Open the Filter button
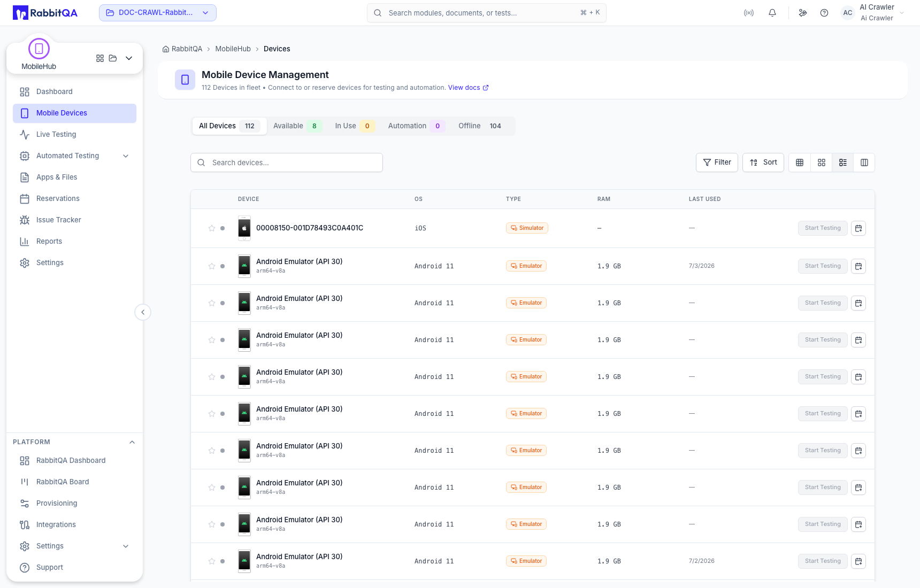The height and width of the screenshot is (588, 920). [717, 163]
